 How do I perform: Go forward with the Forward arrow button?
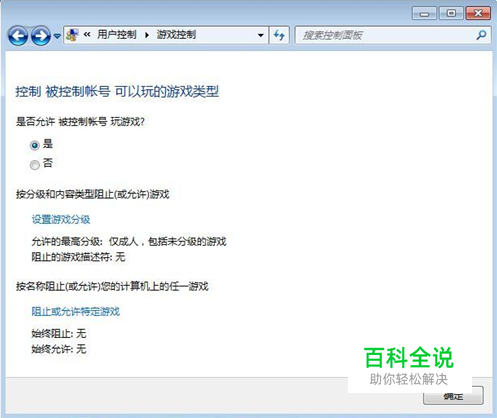pyautogui.click(x=41, y=35)
